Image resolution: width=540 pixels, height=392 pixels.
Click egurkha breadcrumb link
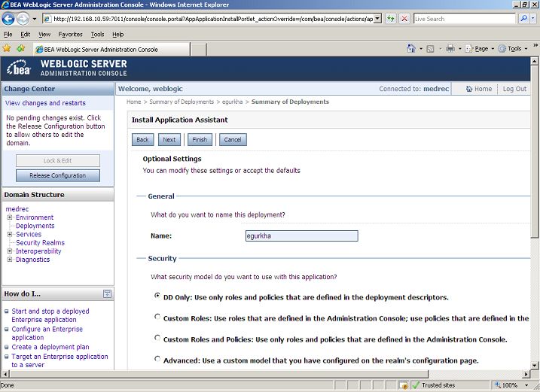click(x=233, y=102)
